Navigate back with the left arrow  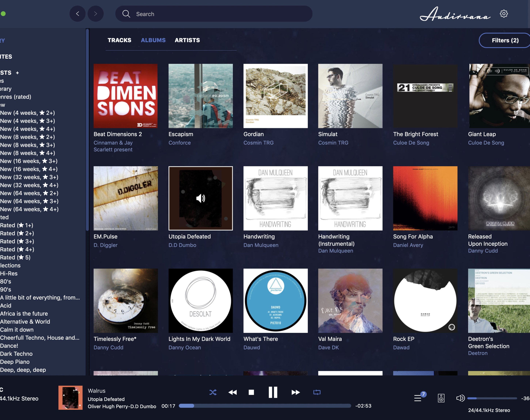pos(78,14)
